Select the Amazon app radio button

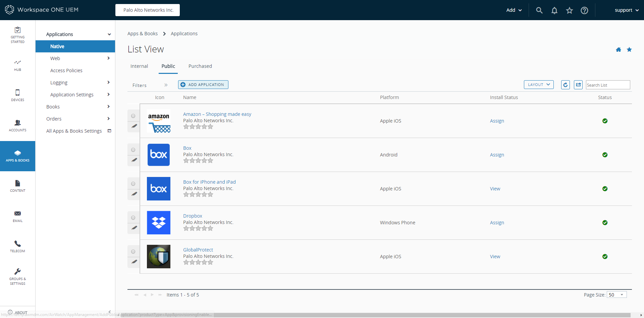click(x=133, y=116)
